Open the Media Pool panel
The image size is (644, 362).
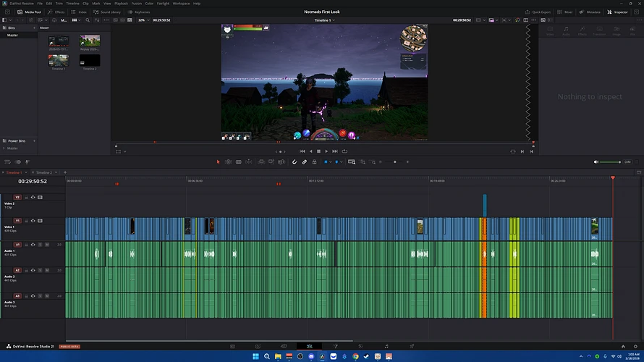tap(29, 12)
